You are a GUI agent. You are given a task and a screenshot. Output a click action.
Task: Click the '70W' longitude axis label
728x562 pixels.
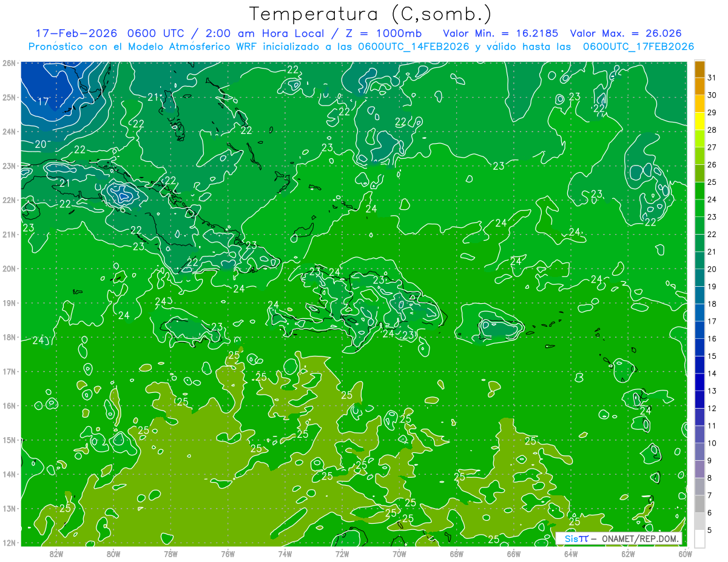[x=399, y=554]
